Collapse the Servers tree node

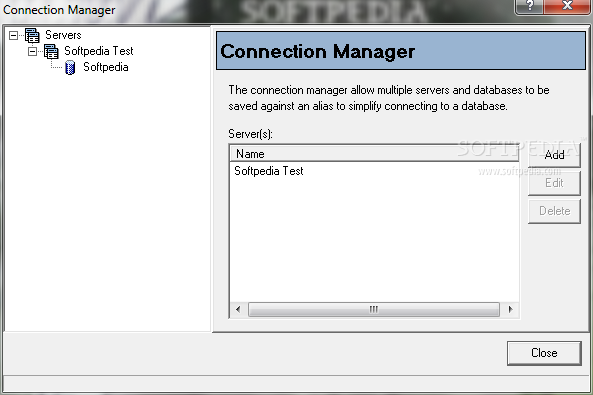pyautogui.click(x=13, y=36)
